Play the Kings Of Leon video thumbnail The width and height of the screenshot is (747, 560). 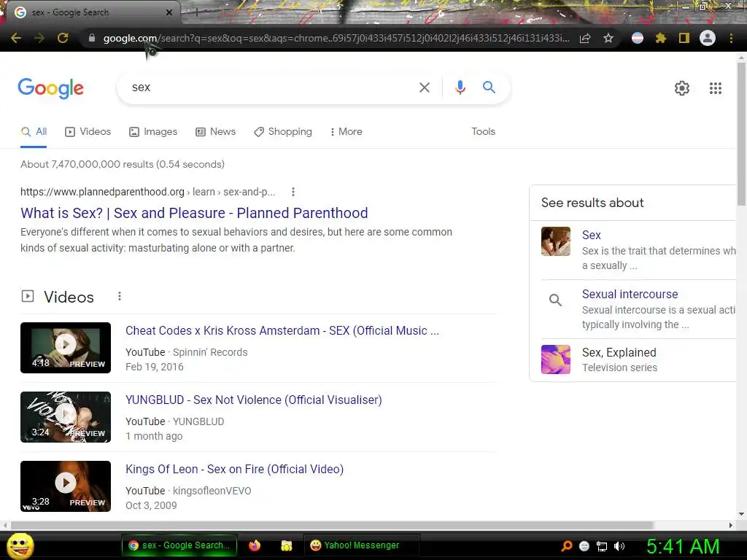tap(66, 486)
